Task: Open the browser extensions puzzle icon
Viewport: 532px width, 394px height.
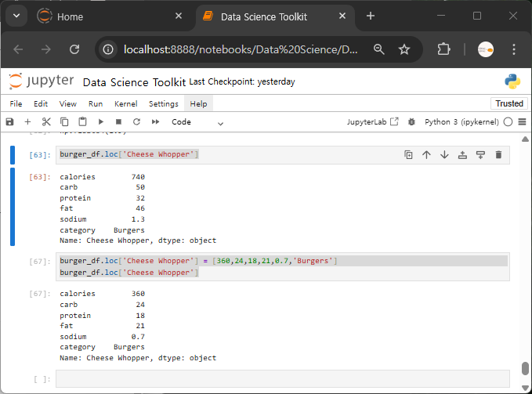Action: tap(443, 49)
